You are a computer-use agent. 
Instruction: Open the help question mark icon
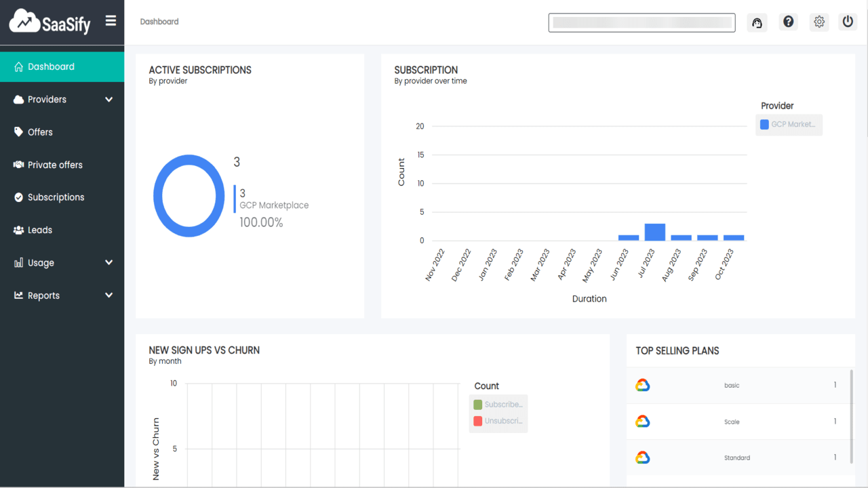788,22
